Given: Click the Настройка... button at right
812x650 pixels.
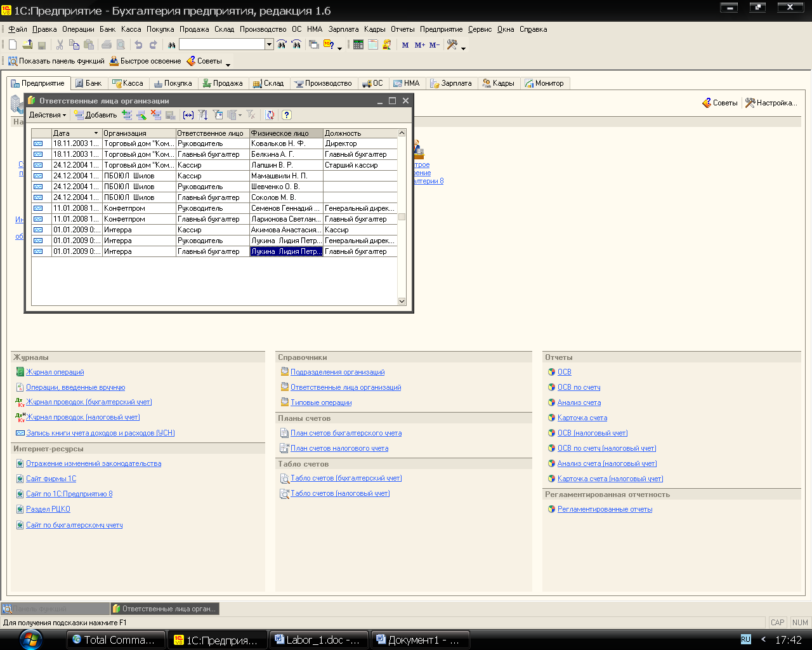Looking at the screenshot, I should [771, 103].
